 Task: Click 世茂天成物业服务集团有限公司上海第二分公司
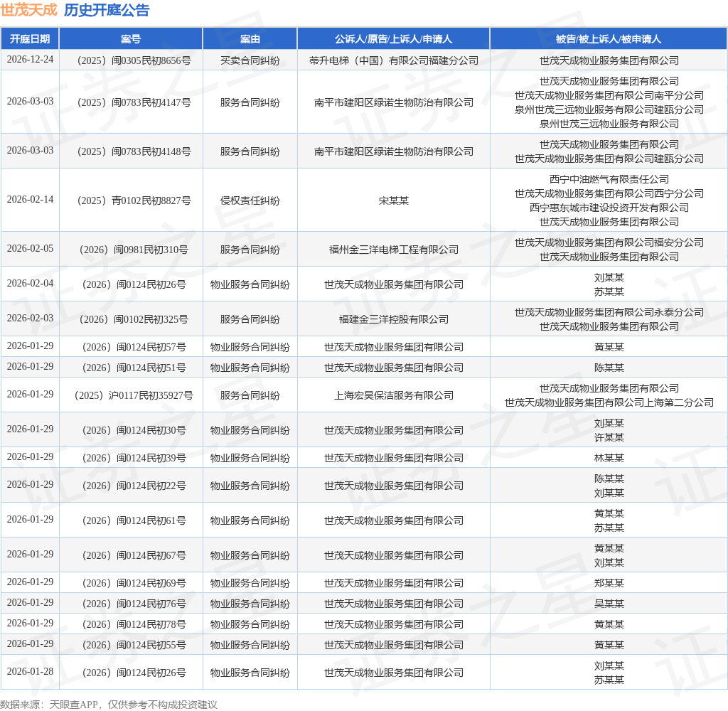tap(609, 402)
